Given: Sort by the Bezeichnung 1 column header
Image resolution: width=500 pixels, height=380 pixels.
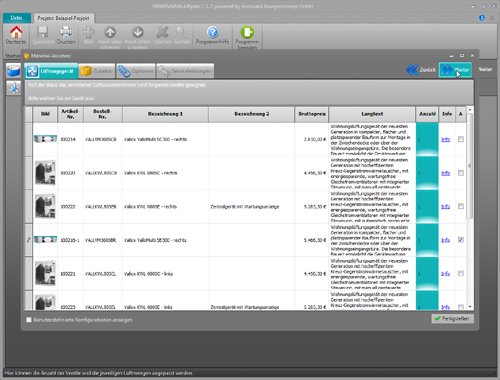Looking at the screenshot, I should click(x=165, y=114).
